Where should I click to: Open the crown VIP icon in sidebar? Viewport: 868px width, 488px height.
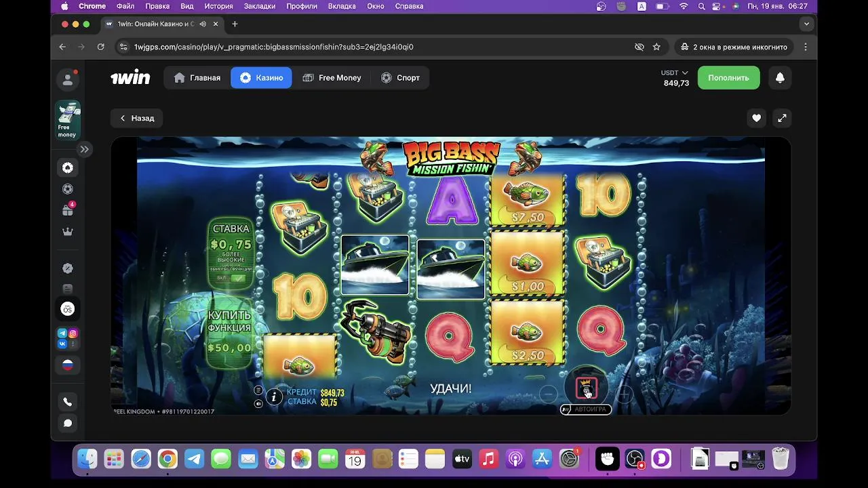(68, 232)
